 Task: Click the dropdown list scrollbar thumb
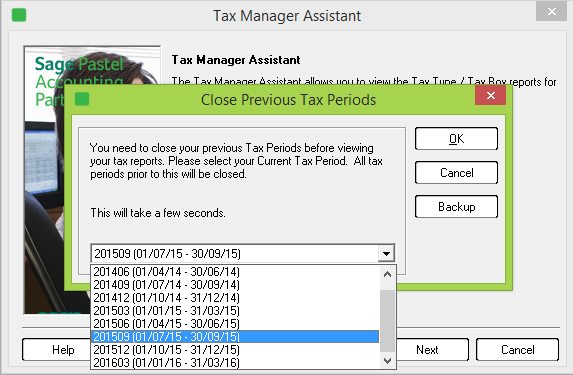[387, 321]
